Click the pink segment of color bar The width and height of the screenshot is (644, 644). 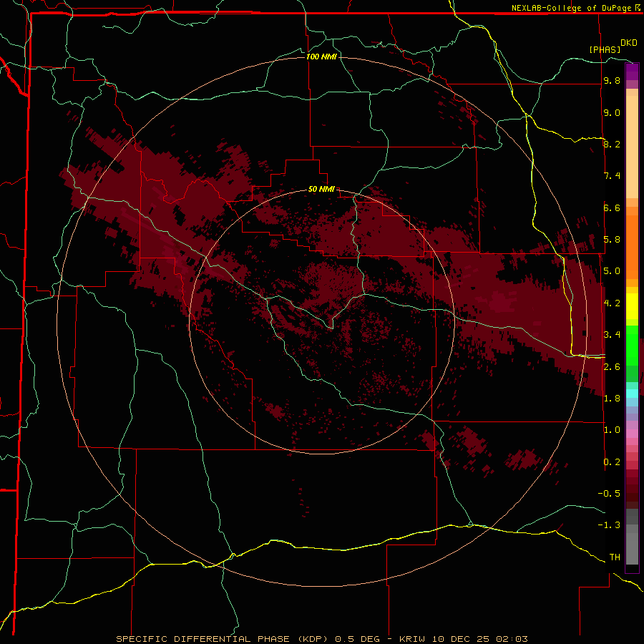(x=632, y=434)
